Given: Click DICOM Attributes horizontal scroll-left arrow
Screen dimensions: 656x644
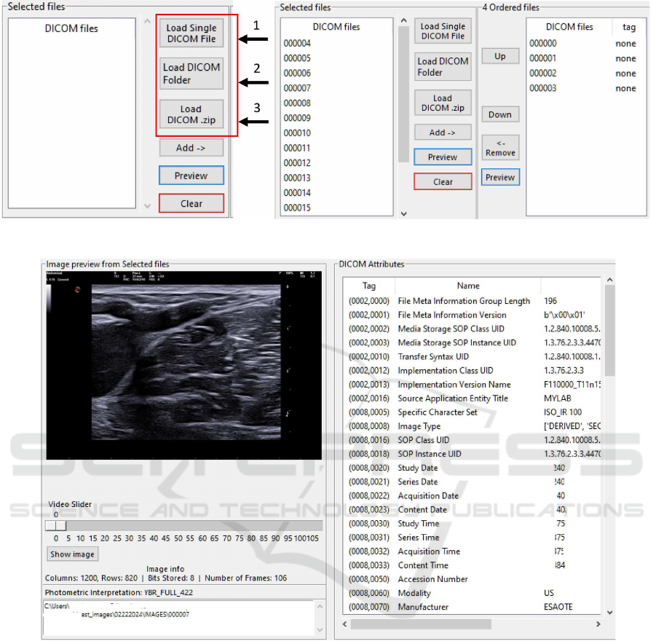Looking at the screenshot, I should (345, 624).
